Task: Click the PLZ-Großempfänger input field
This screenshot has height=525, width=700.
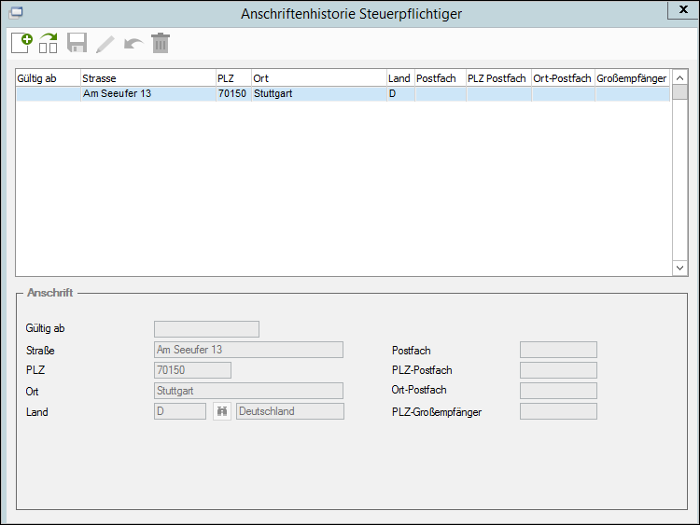Action: click(x=558, y=411)
